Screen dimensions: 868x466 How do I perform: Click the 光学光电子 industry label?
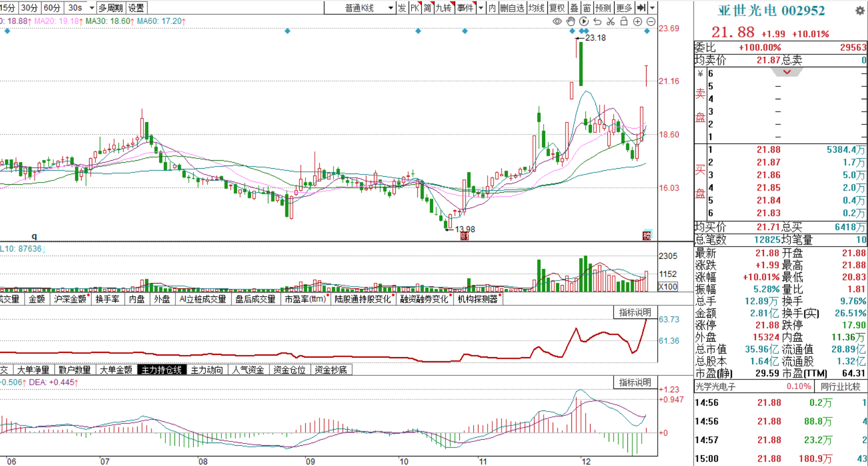716,386
